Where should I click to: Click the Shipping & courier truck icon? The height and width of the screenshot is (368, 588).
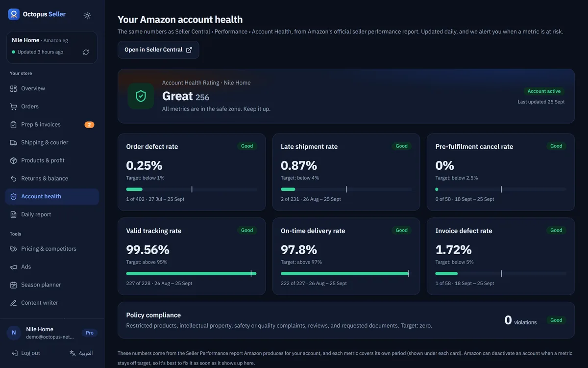pos(13,143)
